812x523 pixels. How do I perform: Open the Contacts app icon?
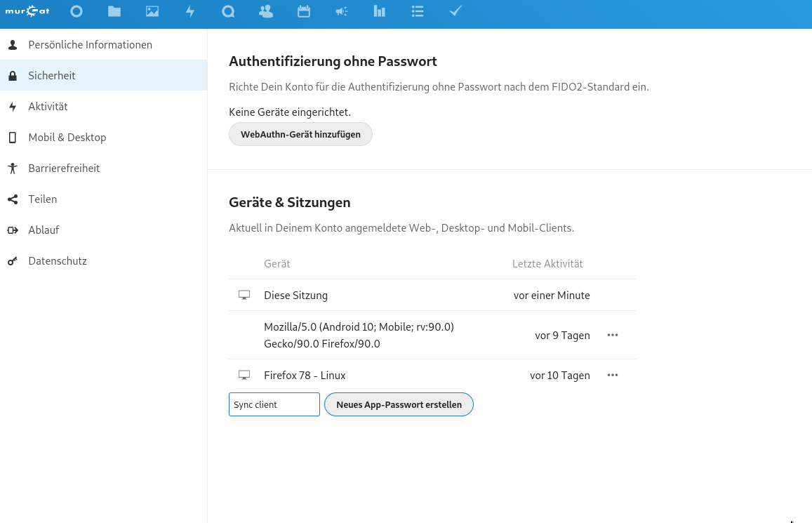click(x=266, y=11)
